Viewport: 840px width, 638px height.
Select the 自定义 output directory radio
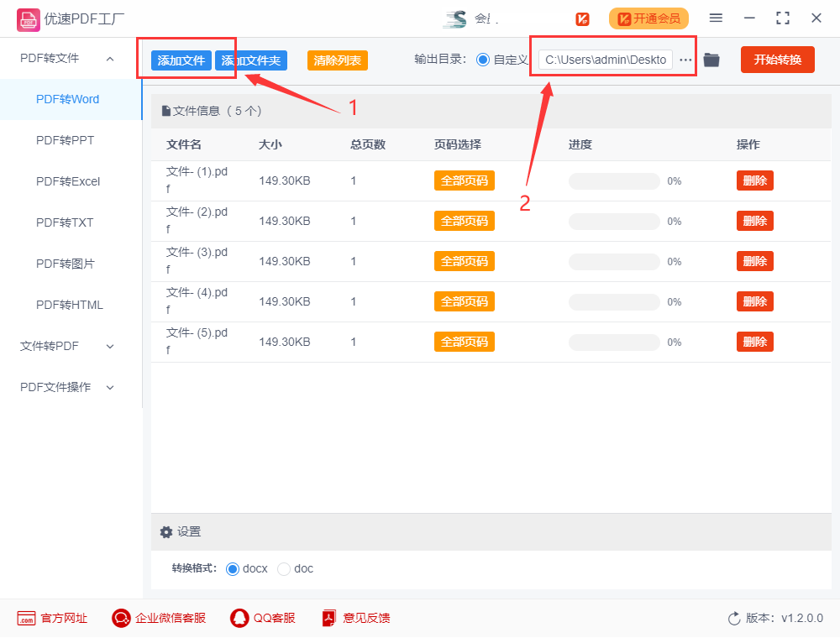point(482,60)
